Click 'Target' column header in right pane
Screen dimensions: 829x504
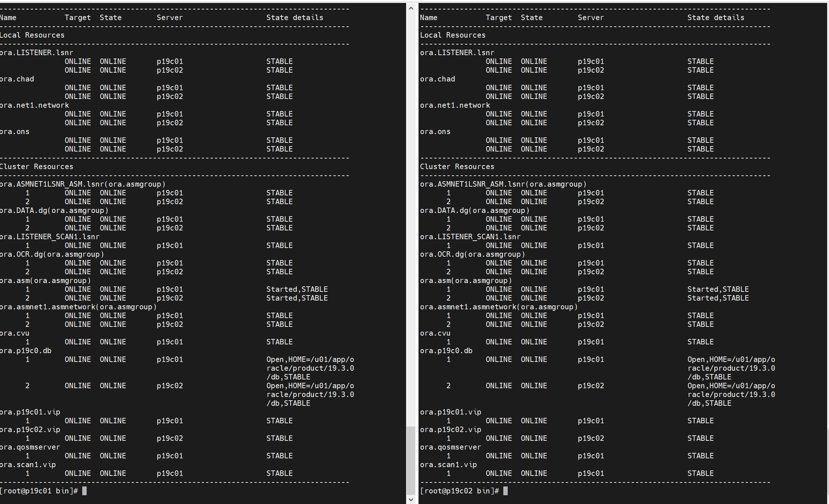point(499,18)
